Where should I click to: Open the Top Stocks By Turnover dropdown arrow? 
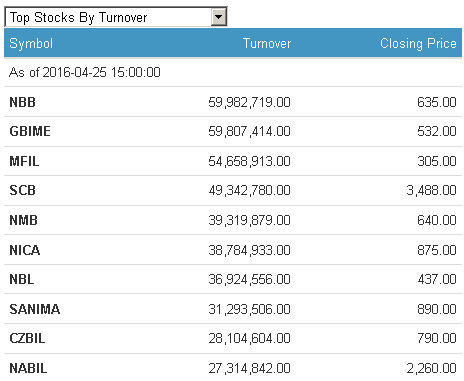click(218, 17)
